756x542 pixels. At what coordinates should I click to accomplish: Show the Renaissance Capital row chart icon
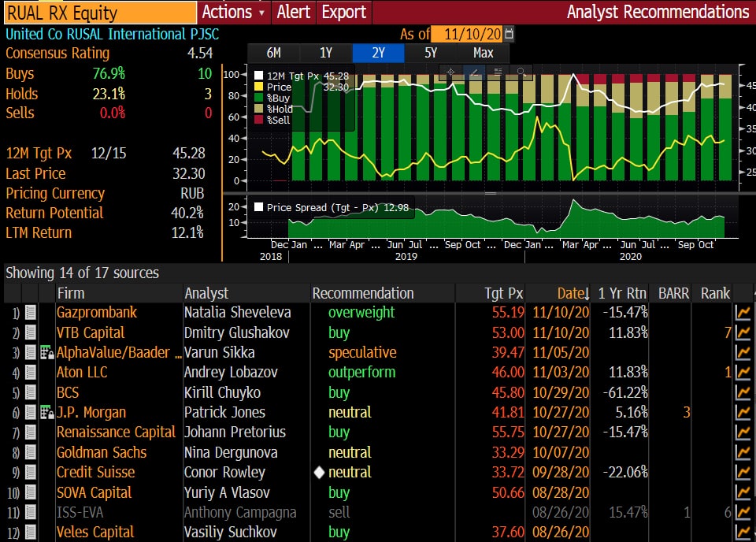(x=743, y=432)
